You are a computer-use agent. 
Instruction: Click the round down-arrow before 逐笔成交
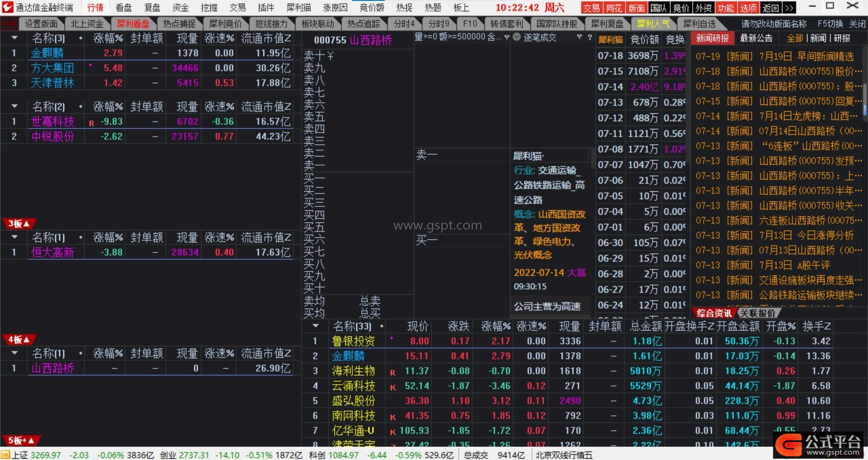tap(517, 38)
